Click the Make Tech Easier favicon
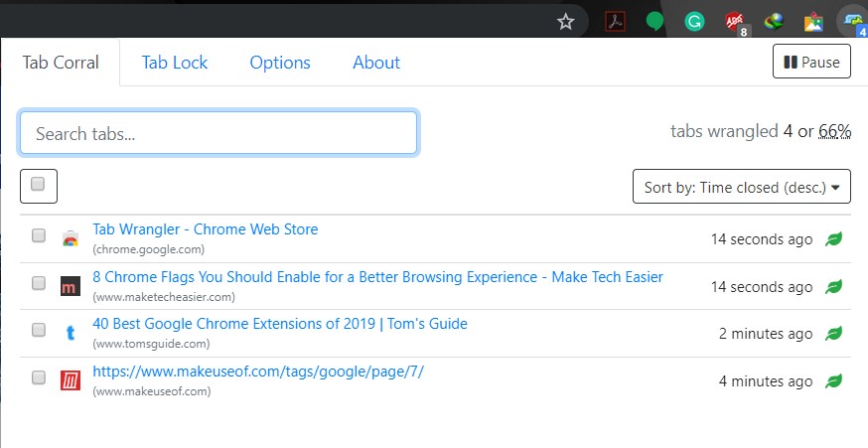The width and height of the screenshot is (868, 448). [x=71, y=286]
